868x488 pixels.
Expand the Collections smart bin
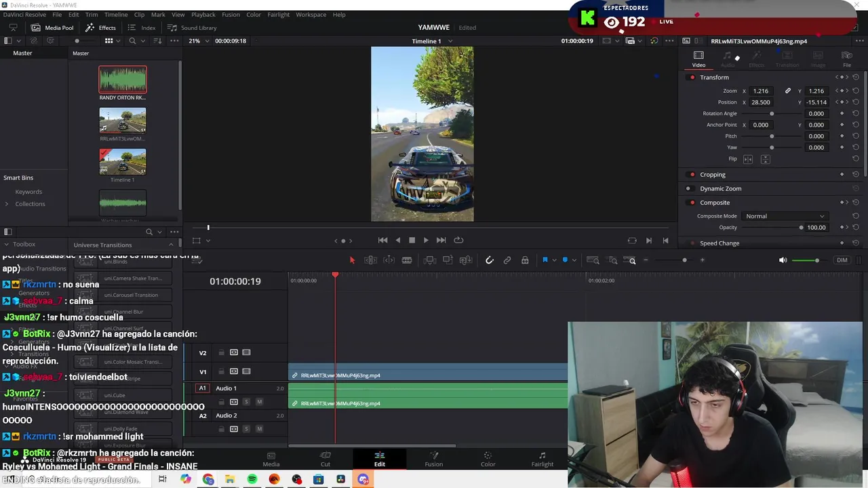pos(7,204)
